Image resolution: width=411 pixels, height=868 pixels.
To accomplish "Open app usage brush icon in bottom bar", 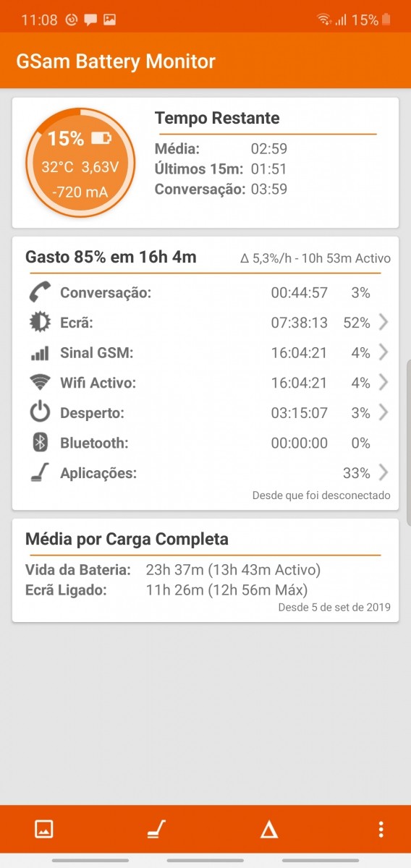I will click(156, 830).
